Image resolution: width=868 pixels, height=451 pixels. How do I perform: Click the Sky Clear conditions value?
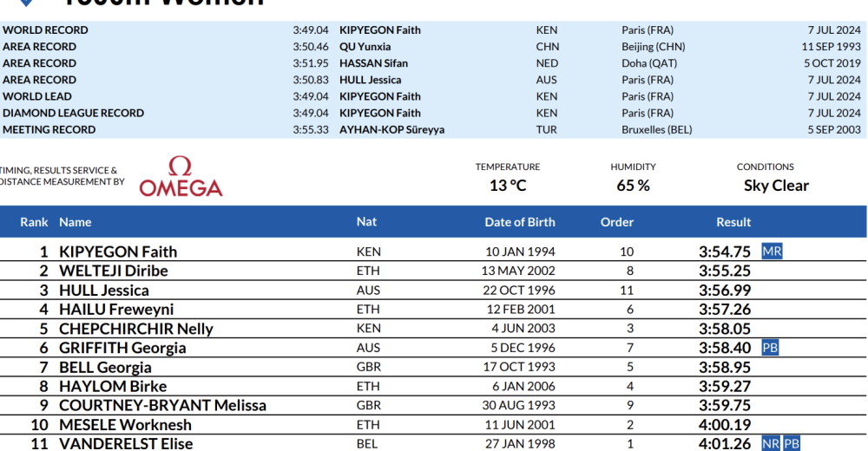[776, 186]
